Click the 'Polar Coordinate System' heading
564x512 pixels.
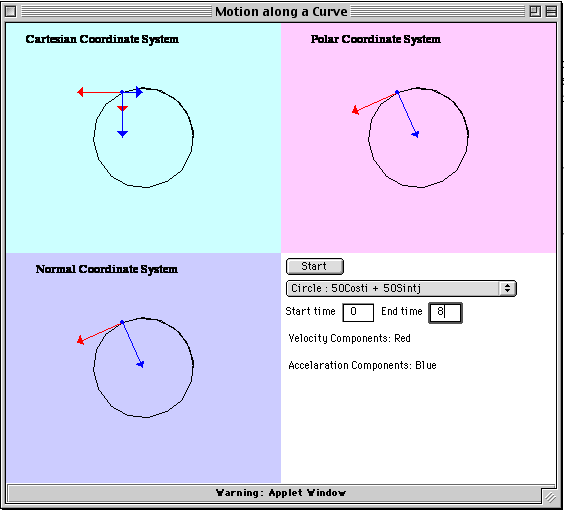pyautogui.click(x=376, y=39)
